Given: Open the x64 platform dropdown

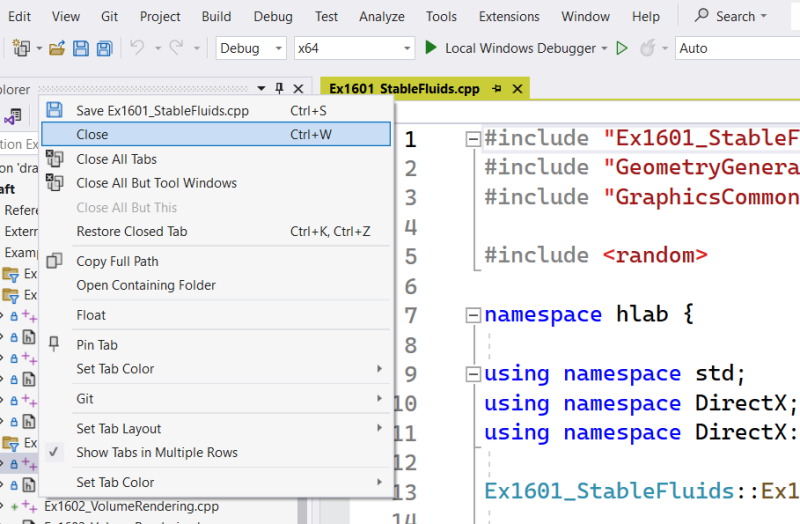Looking at the screenshot, I should pos(406,48).
